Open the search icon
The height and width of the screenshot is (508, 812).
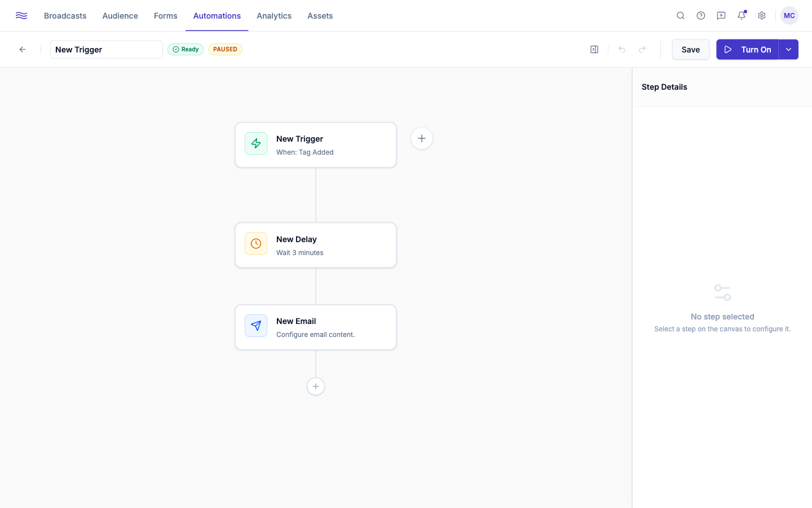[x=681, y=16]
